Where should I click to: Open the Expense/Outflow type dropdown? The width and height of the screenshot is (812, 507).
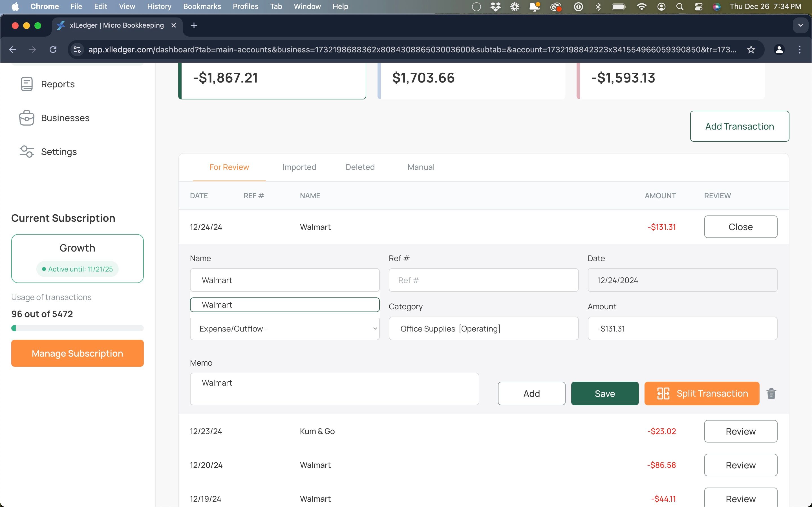(284, 329)
